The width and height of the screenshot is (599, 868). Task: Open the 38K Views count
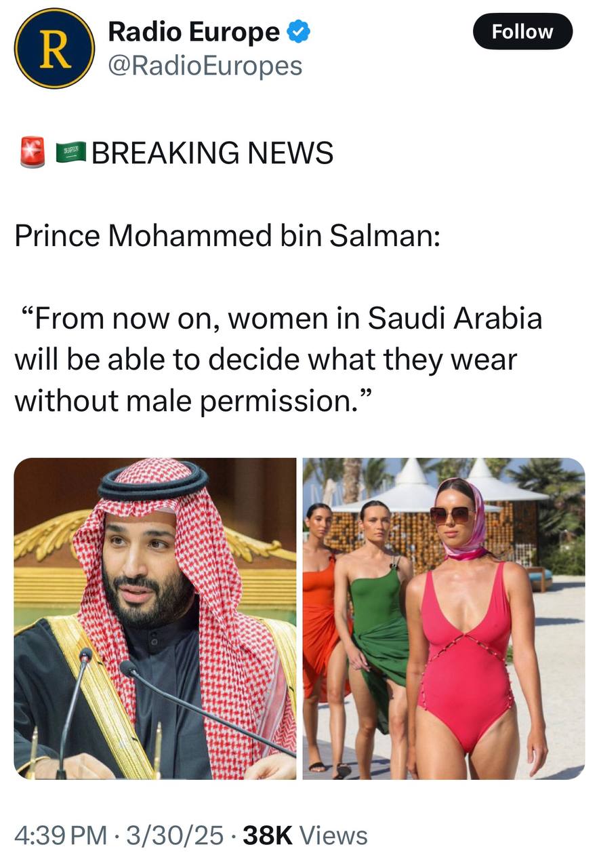[x=305, y=835]
